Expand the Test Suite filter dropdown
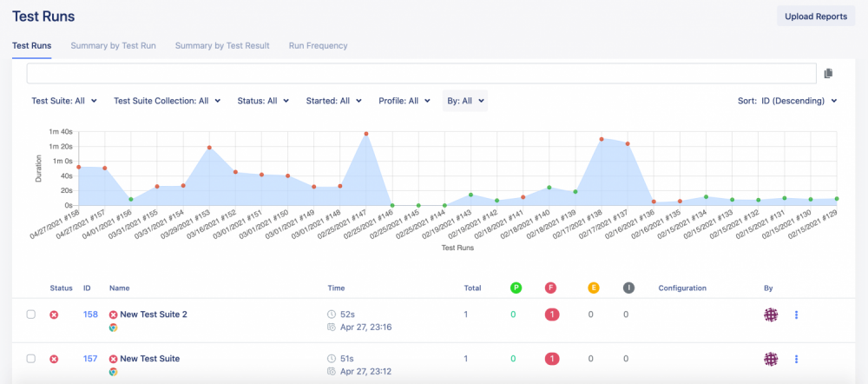This screenshot has width=868, height=384. point(64,101)
